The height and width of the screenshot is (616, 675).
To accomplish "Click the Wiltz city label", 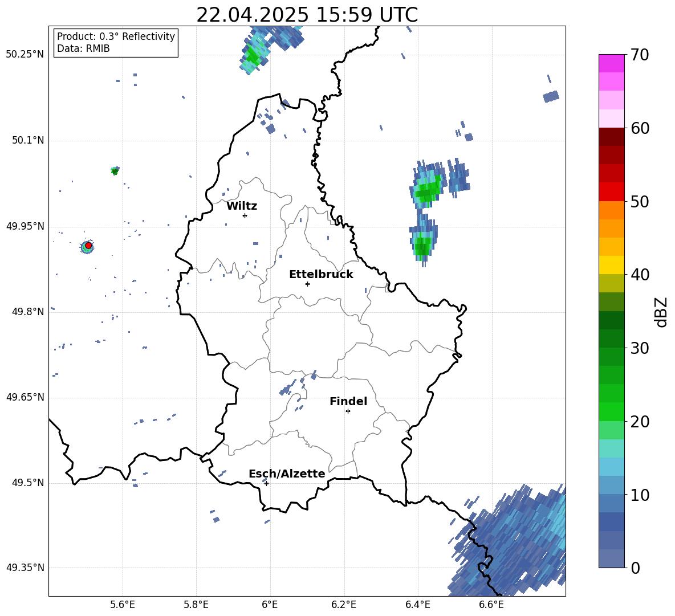I will point(242,206).
